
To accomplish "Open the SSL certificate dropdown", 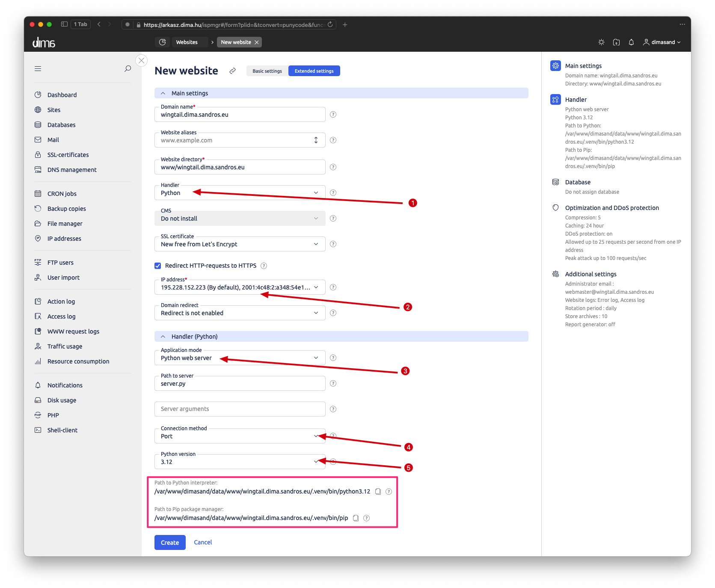I will click(240, 244).
